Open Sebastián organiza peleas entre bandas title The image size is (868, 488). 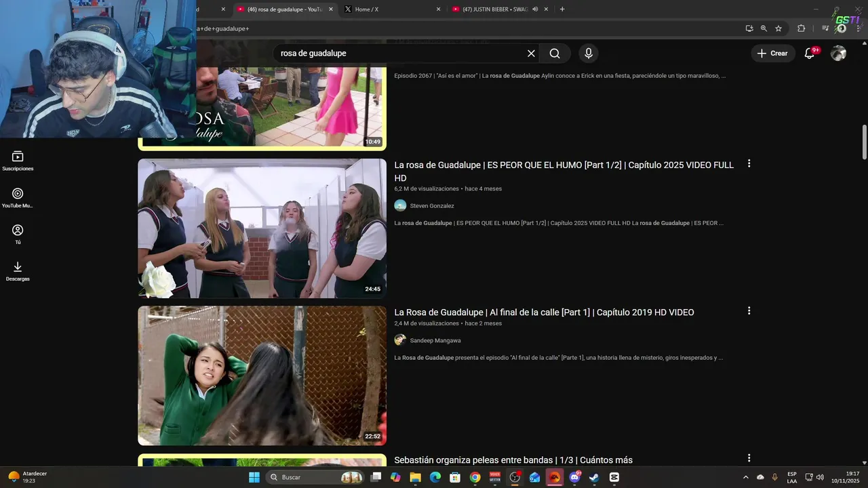coord(513,460)
